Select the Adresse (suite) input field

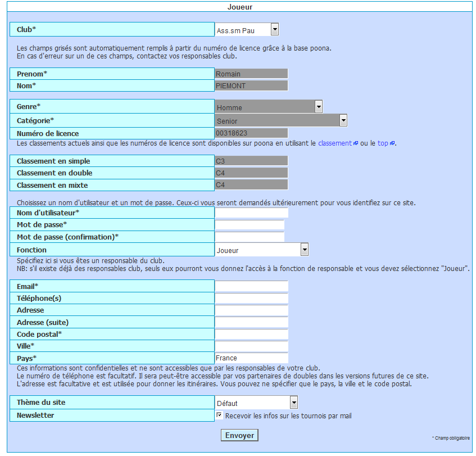tap(251, 322)
